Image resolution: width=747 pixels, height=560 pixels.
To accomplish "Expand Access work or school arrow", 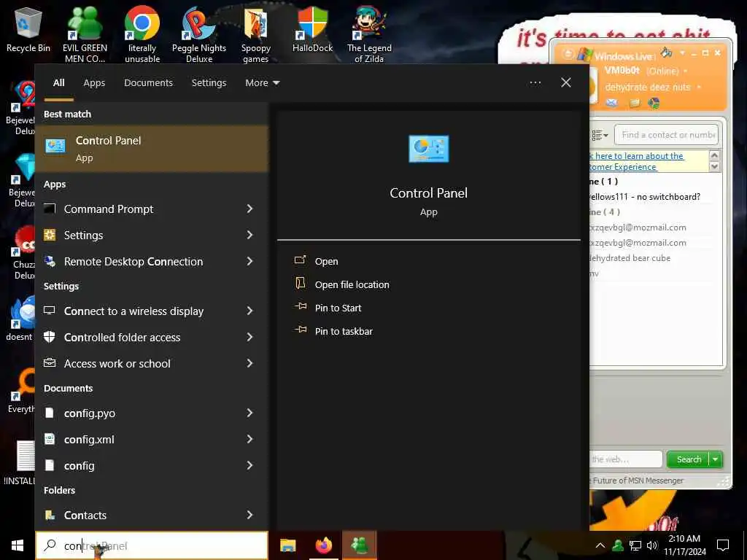I will point(249,363).
